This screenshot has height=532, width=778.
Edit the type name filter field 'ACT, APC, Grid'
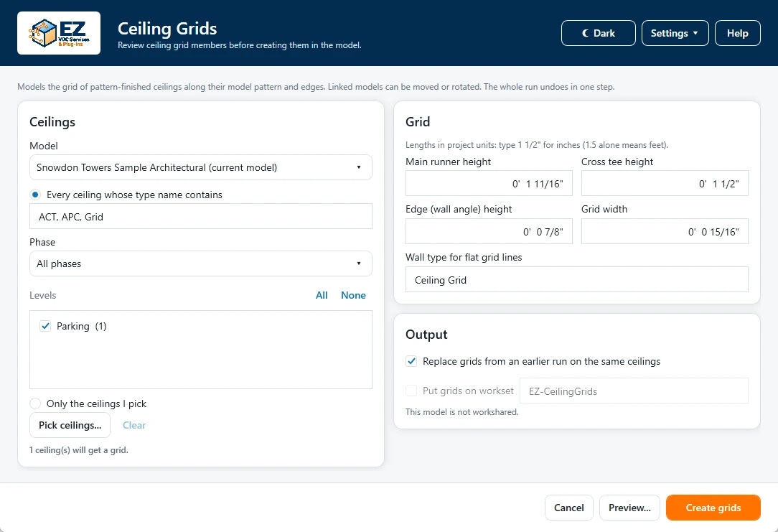(200, 216)
